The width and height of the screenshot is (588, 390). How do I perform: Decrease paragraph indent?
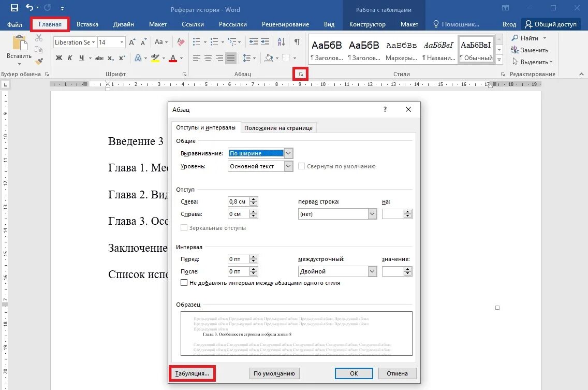coord(254,42)
